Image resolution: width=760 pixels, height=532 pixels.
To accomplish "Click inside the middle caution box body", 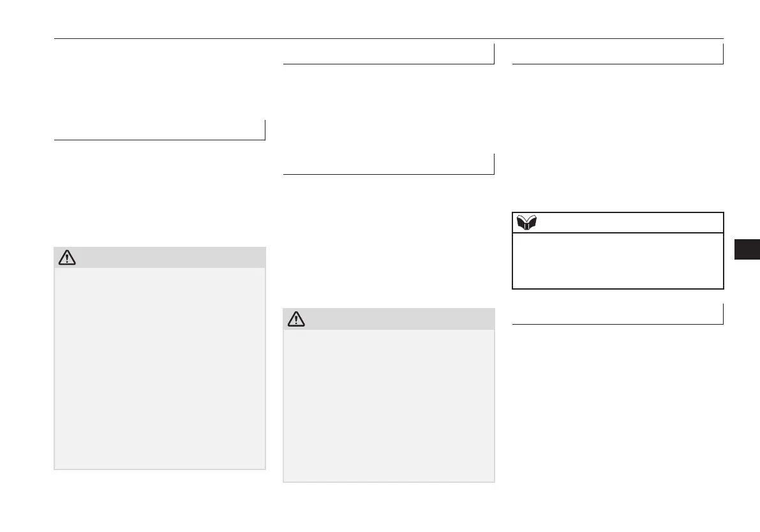I will pos(389,405).
